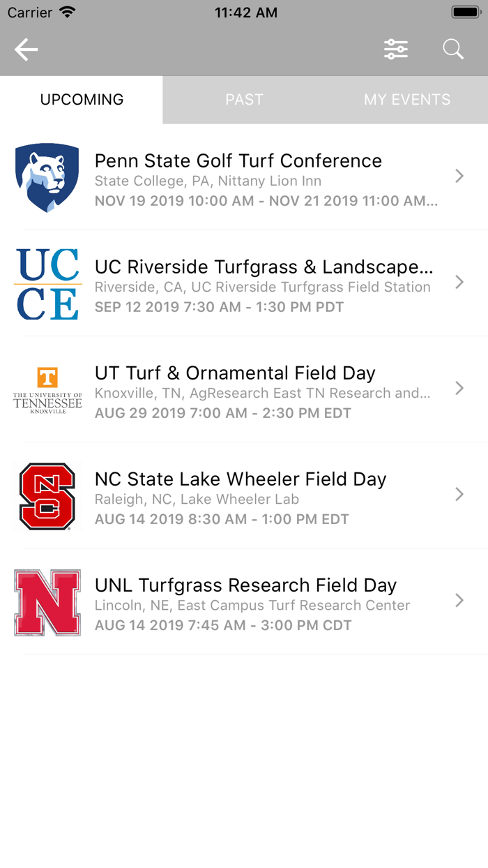The width and height of the screenshot is (488, 868).
Task: Expand the Penn State Golf Turf Conference details
Action: tap(459, 177)
